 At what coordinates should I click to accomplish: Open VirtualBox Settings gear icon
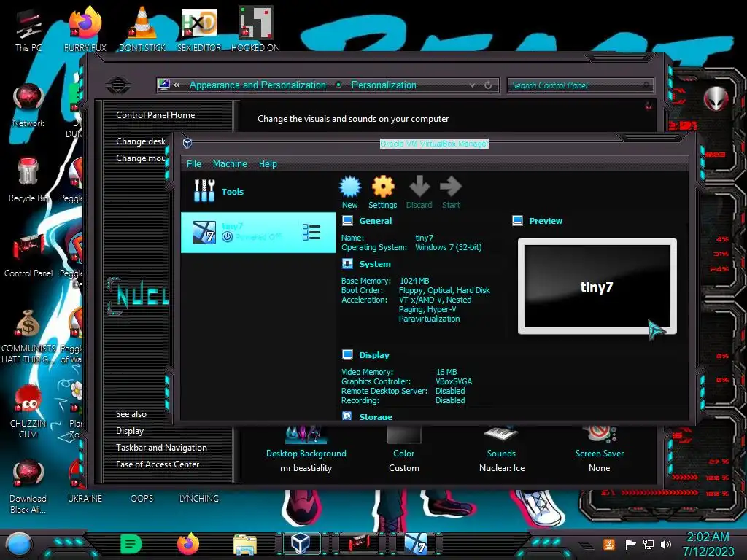[x=382, y=192]
